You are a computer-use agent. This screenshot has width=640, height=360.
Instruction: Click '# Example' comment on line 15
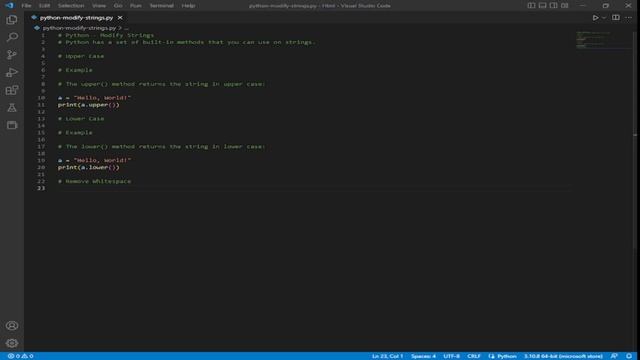click(x=75, y=133)
